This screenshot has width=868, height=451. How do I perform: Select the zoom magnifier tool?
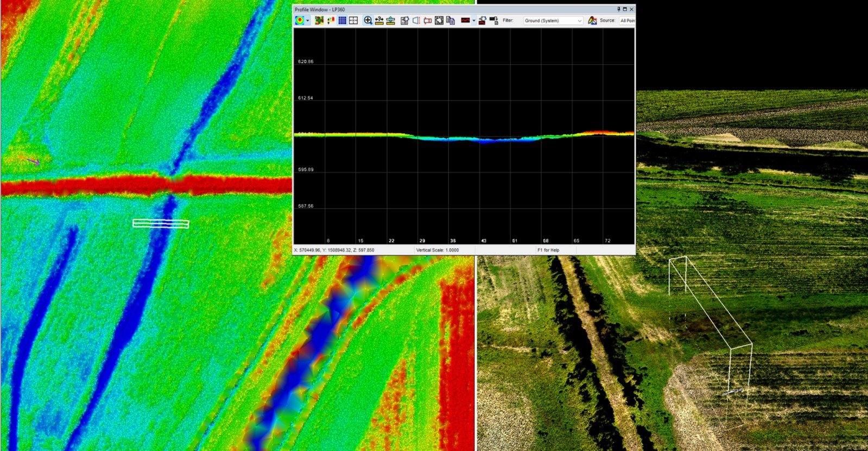pyautogui.click(x=368, y=21)
